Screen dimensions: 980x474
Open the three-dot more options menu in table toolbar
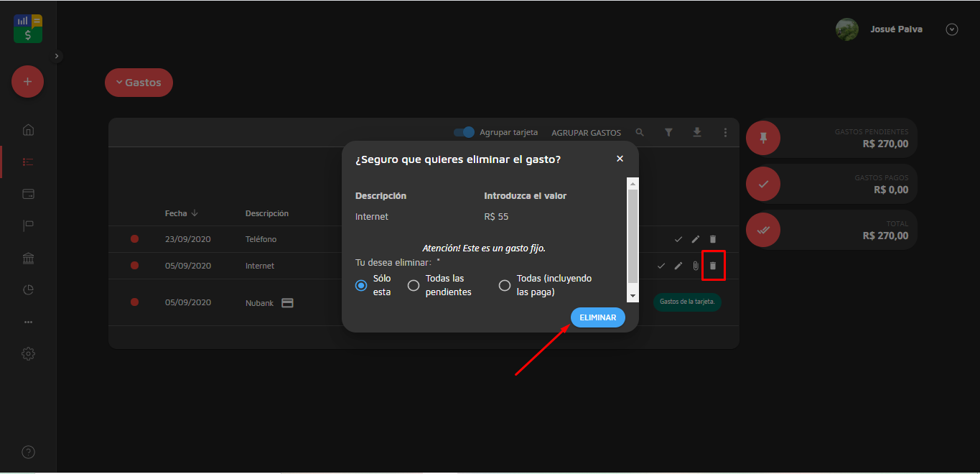(725, 133)
